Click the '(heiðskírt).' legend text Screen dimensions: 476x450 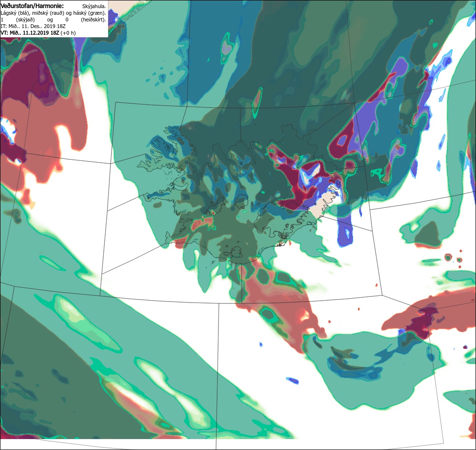(x=93, y=20)
